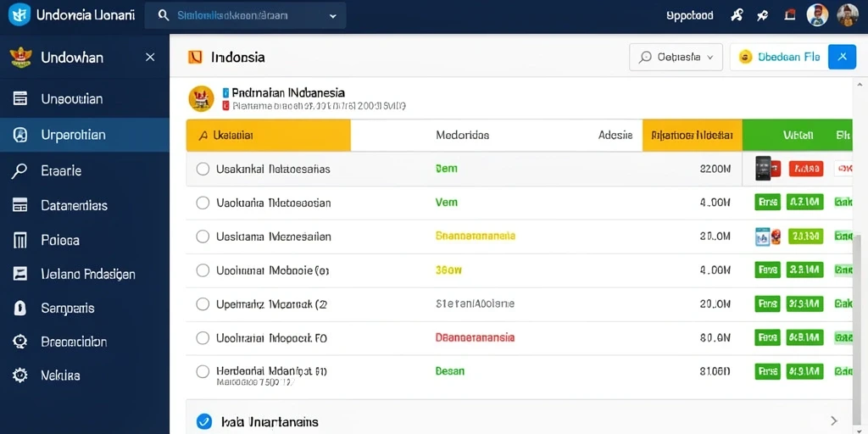Click the Unaoutian list icon in sidebar
The width and height of the screenshot is (868, 434).
[20, 99]
